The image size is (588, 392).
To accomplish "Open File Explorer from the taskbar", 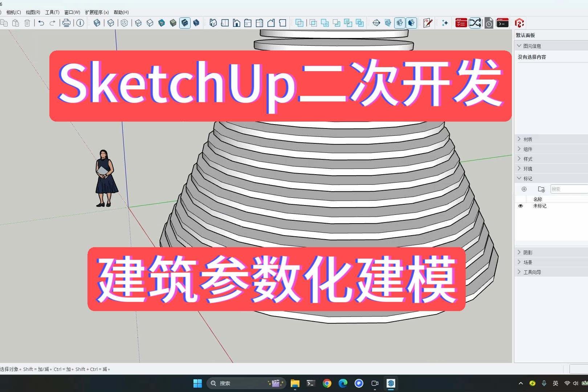I will (295, 383).
